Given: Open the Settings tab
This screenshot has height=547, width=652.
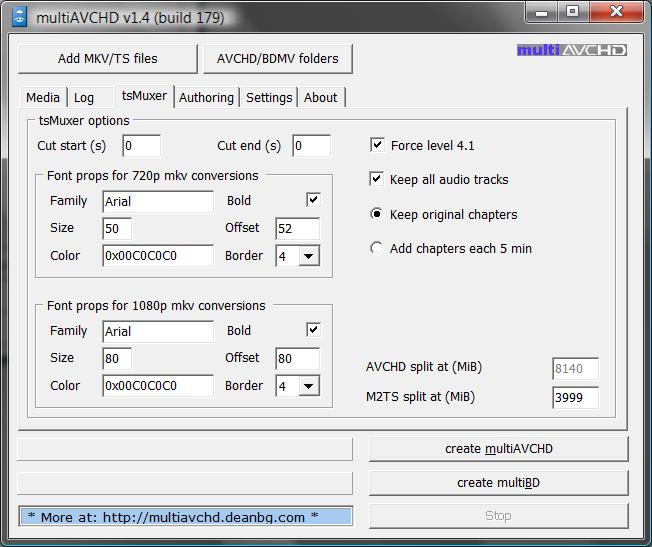Looking at the screenshot, I should tap(269, 98).
